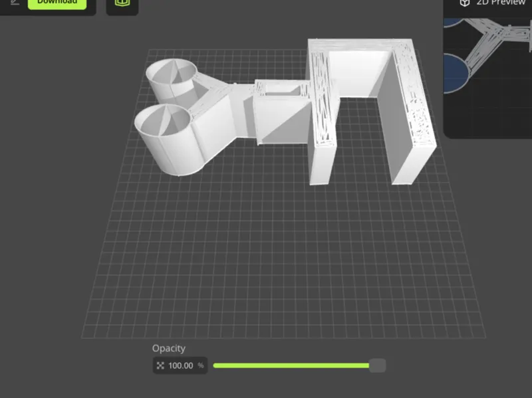Click the expand-arrows icon in the opacity box
The image size is (532, 398).
[160, 365]
